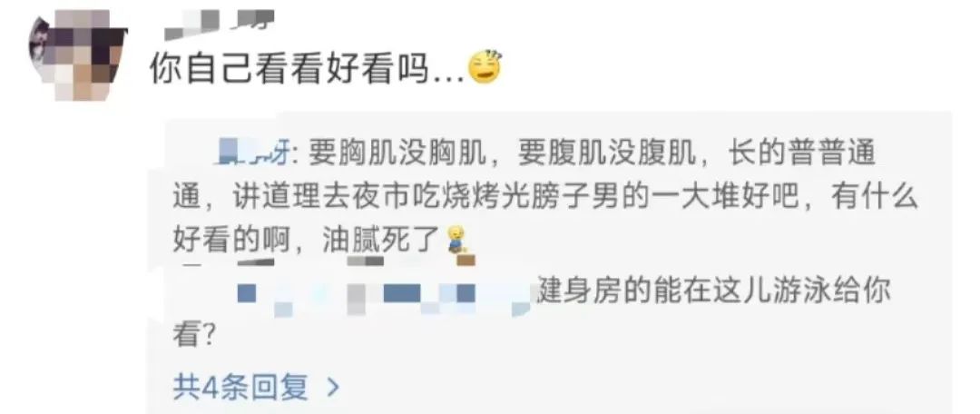
Task: Open the blurred username above the main comment
Action: (x=219, y=23)
